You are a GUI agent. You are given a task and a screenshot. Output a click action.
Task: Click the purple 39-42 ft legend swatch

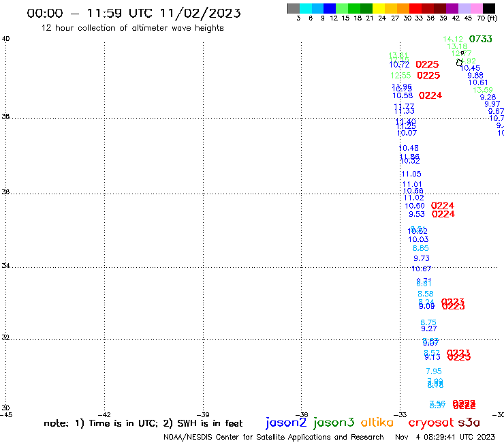452,8
